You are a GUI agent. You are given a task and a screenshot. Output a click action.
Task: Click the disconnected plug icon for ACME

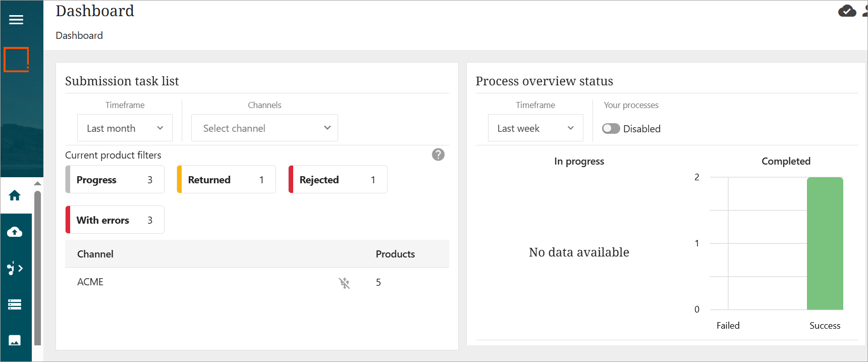344,283
